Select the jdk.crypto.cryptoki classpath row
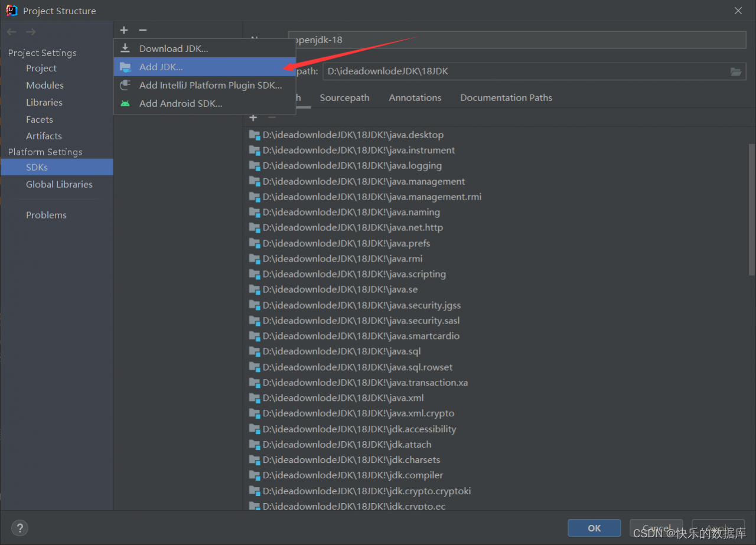 pyautogui.click(x=496, y=491)
